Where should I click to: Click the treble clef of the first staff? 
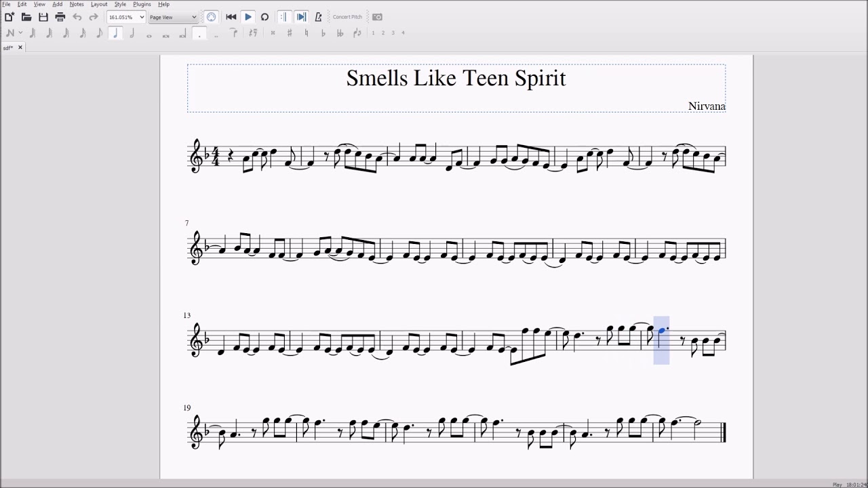click(197, 156)
